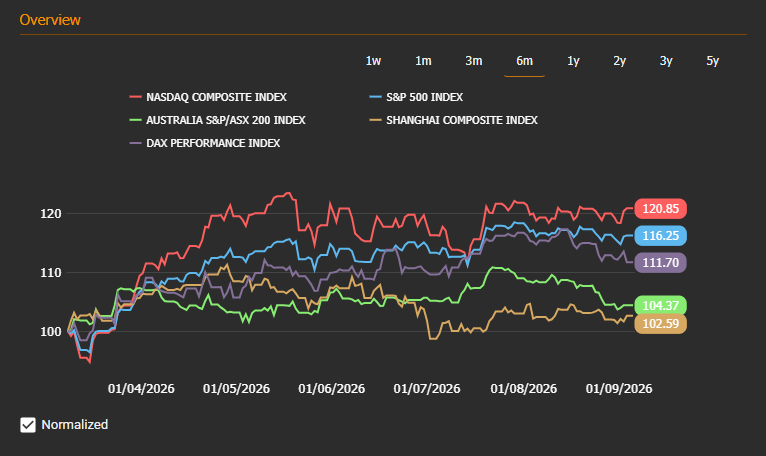The width and height of the screenshot is (766, 456).
Task: Click the Overview section heading
Action: click(50, 20)
